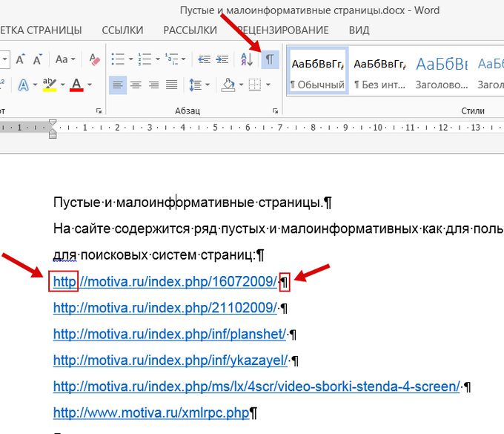This screenshot has height=434, width=504.
Task: Select the Обычный style thumbnail
Action: click(x=317, y=73)
